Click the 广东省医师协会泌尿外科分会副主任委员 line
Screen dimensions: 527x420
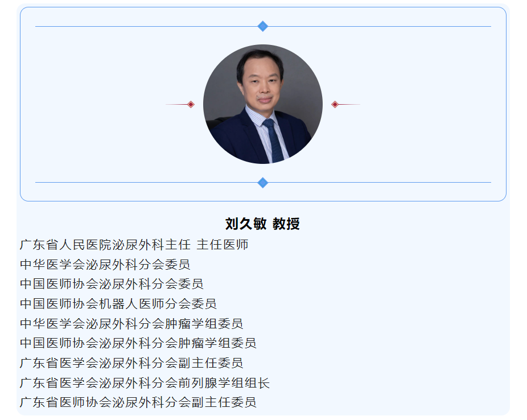click(138, 402)
